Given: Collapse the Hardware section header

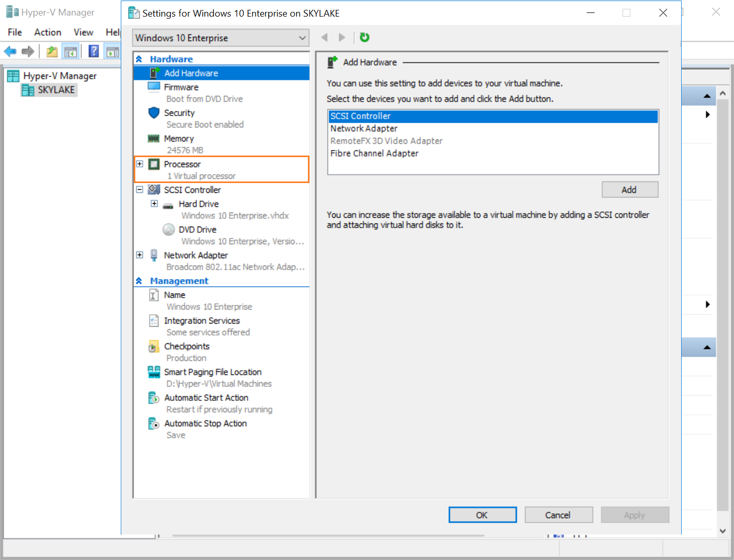Looking at the screenshot, I should [x=139, y=59].
